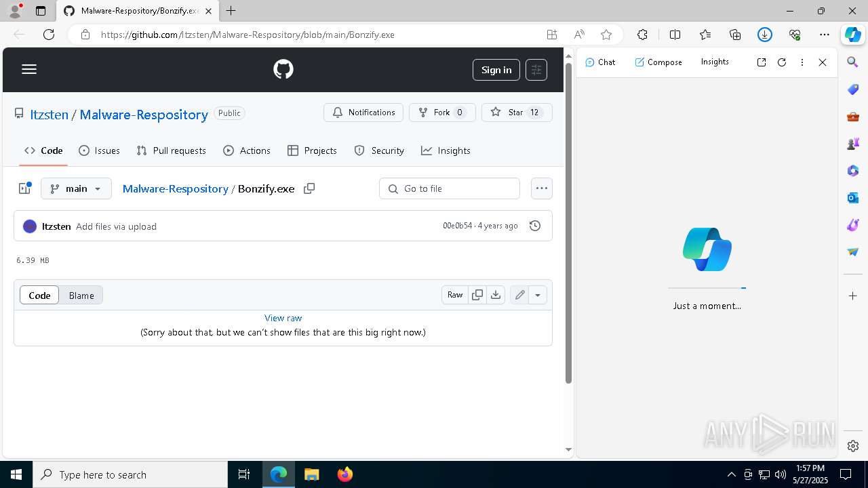Switch to the Security tab

pyautogui.click(x=379, y=150)
